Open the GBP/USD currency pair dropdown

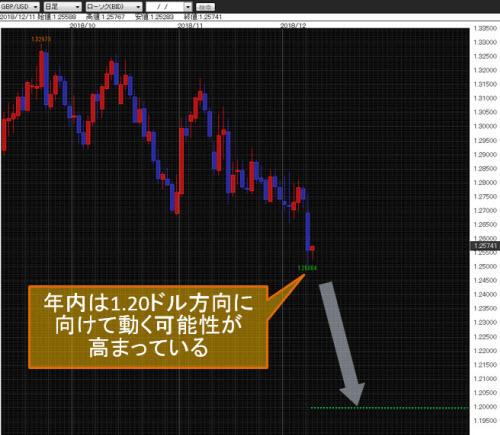(19, 7)
